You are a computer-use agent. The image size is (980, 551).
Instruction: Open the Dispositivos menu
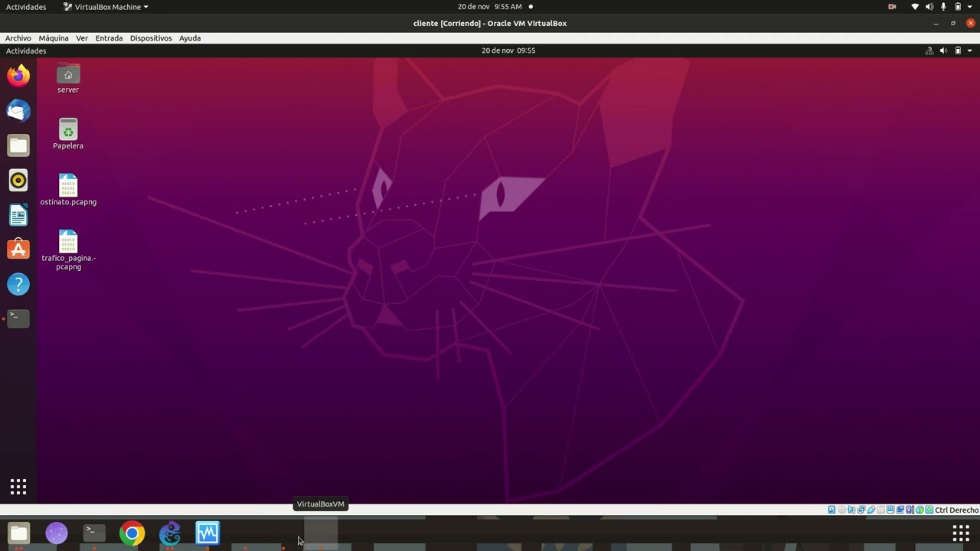tap(151, 38)
